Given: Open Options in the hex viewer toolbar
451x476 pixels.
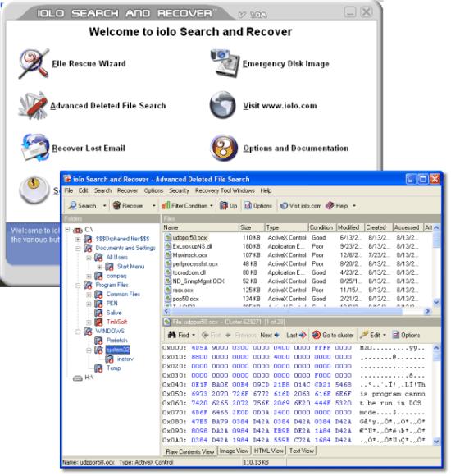Looking at the screenshot, I should 406,335.
